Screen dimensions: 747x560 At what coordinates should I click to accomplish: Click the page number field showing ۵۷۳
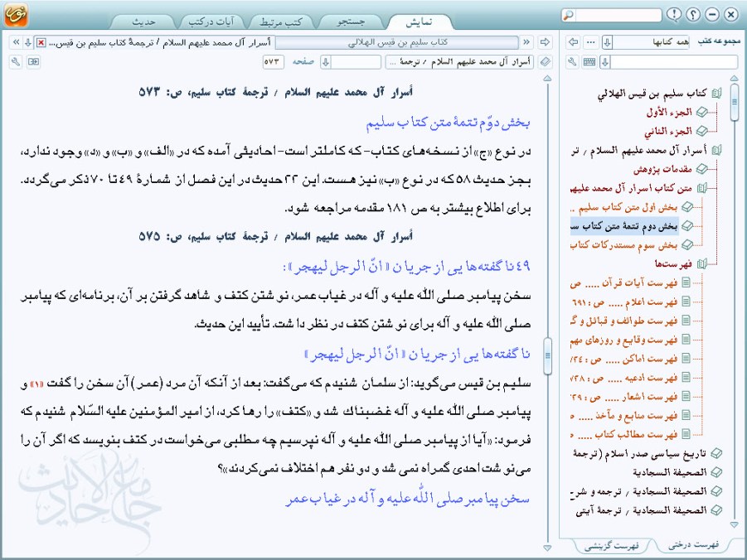273,62
